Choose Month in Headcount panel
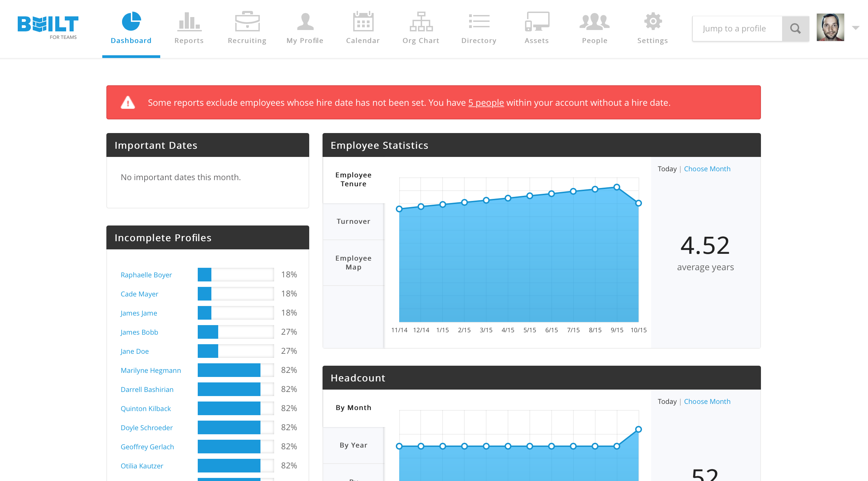The height and width of the screenshot is (481, 868). point(707,402)
